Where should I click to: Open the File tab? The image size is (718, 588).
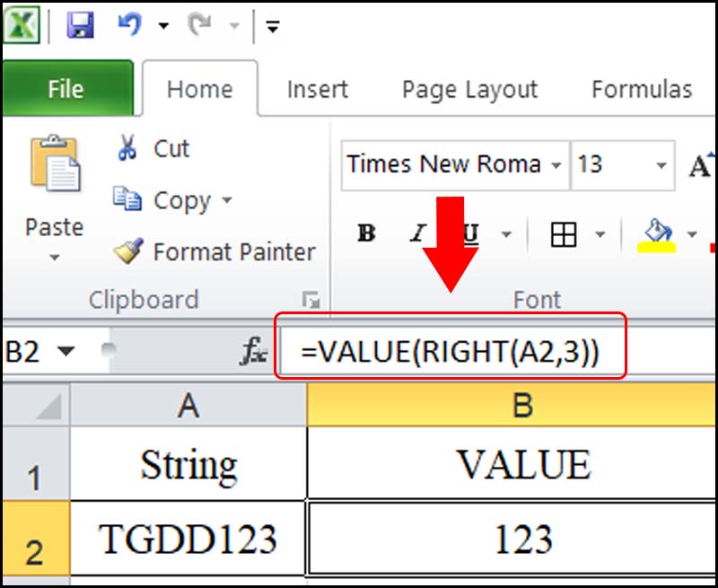66,88
